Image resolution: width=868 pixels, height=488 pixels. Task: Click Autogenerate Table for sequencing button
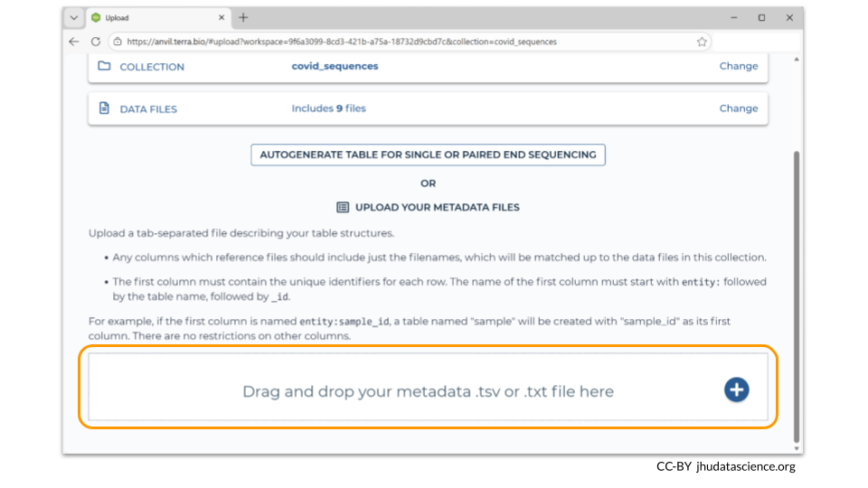coord(428,155)
